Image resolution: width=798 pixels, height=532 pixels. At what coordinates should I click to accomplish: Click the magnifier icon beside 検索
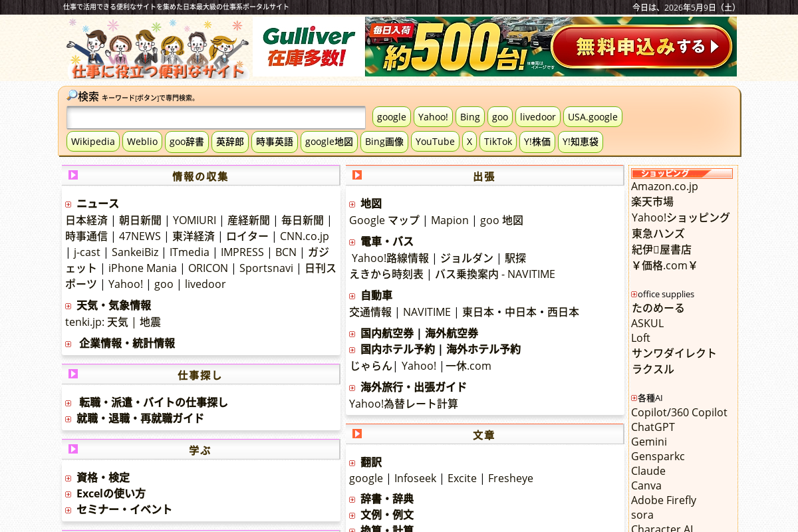pyautogui.click(x=72, y=96)
